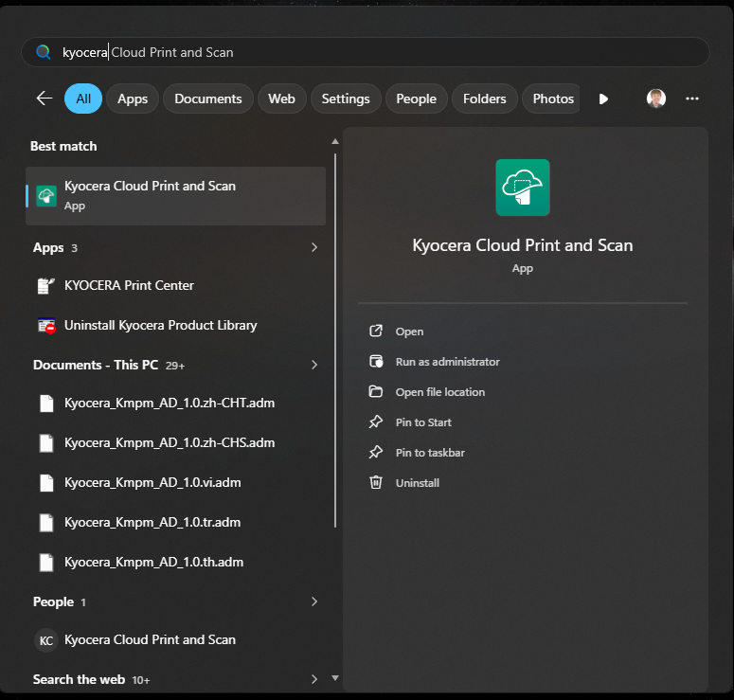The width and height of the screenshot is (734, 700).
Task: Open the three-dot more options menu
Action: coord(692,99)
